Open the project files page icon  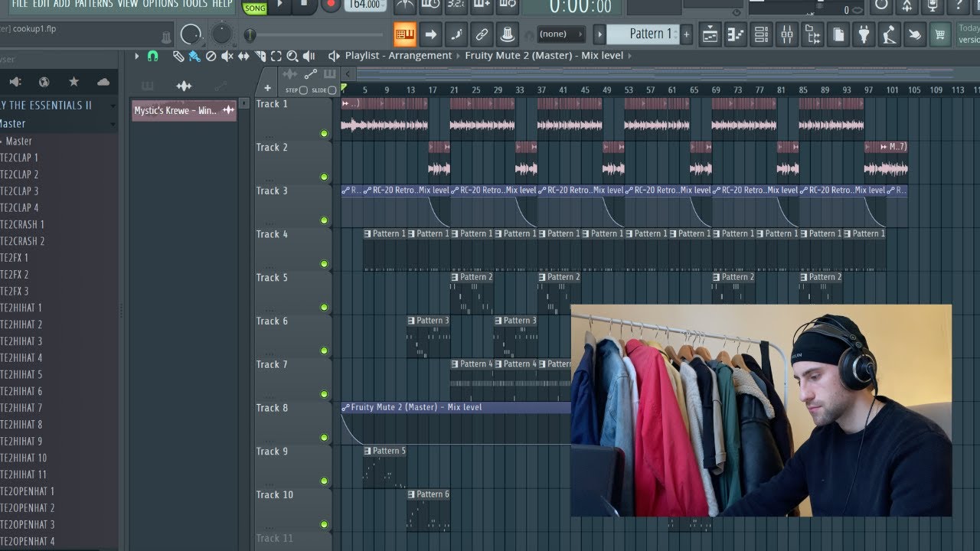[838, 34]
